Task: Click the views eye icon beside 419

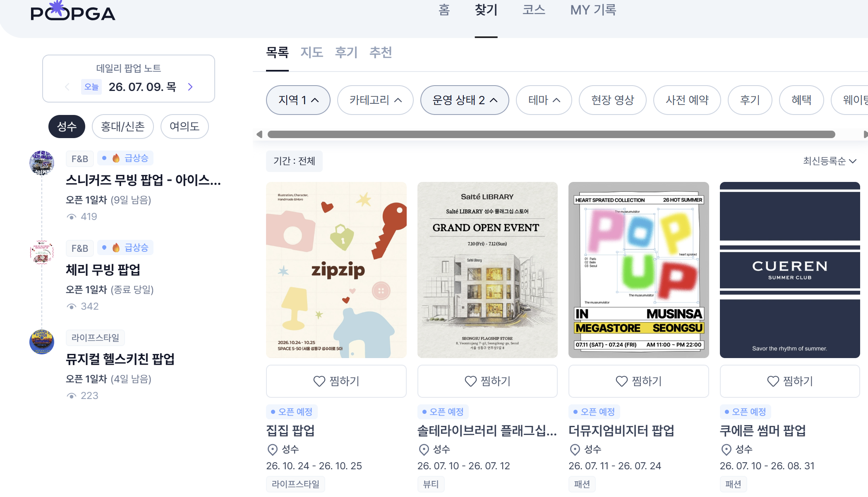Action: [72, 217]
